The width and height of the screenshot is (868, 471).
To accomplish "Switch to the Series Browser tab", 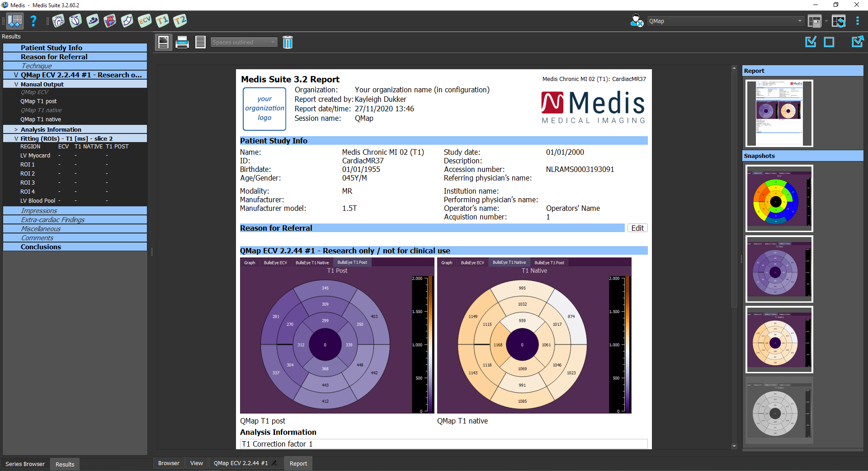I will tap(25, 464).
